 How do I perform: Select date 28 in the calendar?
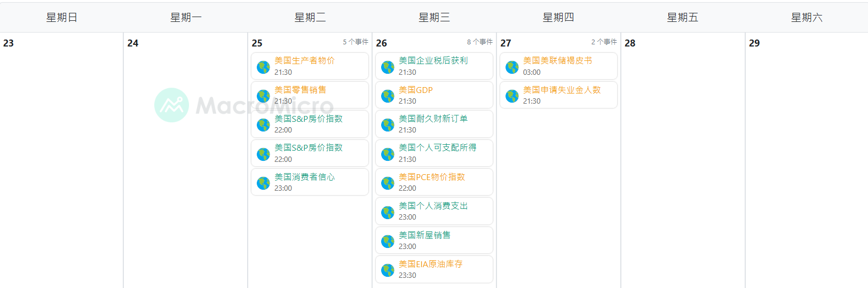pos(630,43)
